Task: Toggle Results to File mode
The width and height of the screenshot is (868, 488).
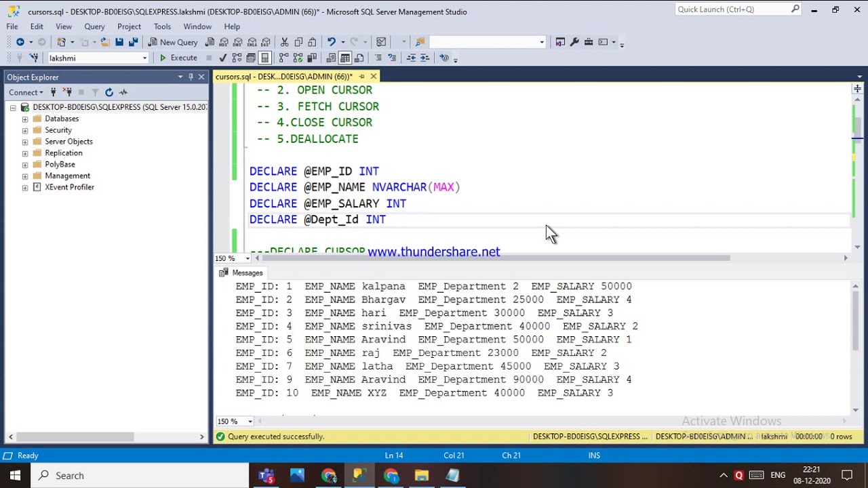Action: coord(359,58)
